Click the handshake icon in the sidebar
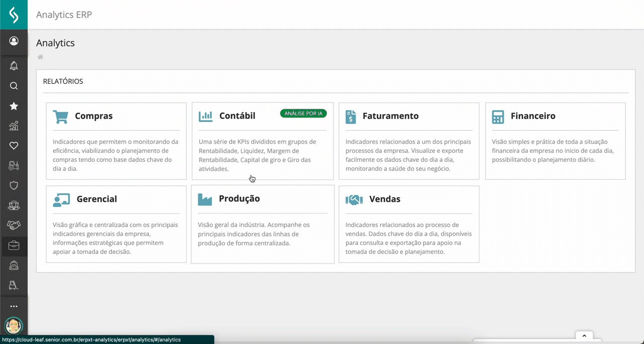Image resolution: width=644 pixels, height=344 pixels. [14, 225]
